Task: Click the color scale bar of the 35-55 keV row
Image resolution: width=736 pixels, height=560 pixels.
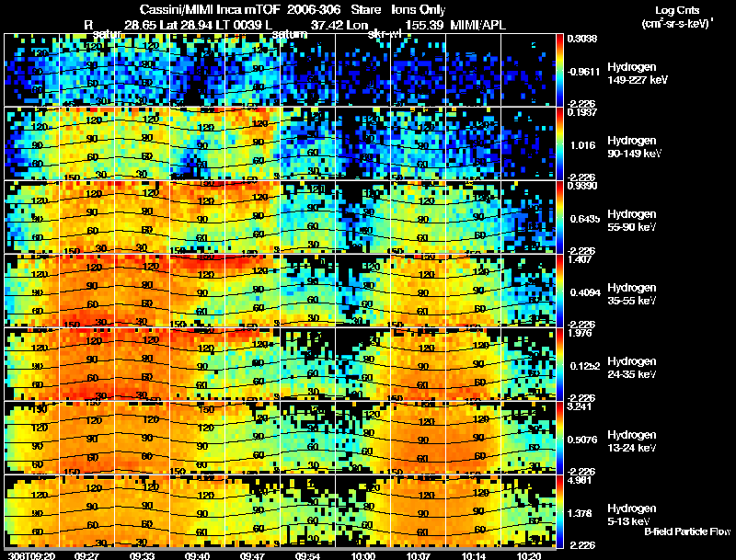Action: 559,291
